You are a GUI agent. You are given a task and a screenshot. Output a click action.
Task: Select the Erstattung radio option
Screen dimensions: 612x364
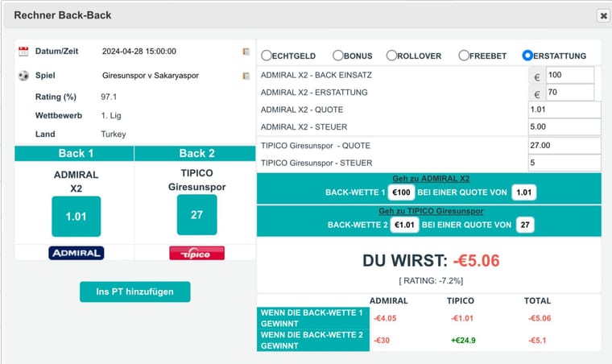[527, 56]
